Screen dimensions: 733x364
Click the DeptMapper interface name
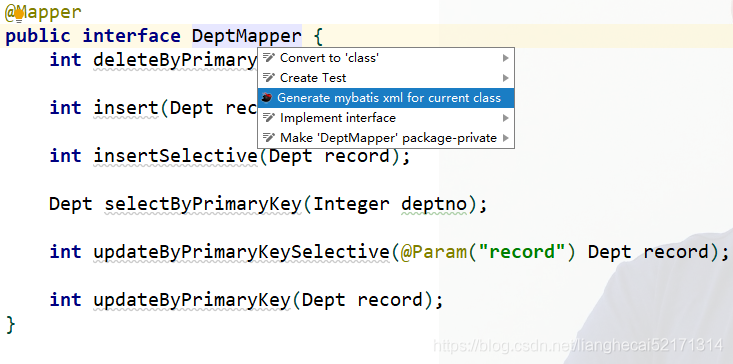[247, 36]
